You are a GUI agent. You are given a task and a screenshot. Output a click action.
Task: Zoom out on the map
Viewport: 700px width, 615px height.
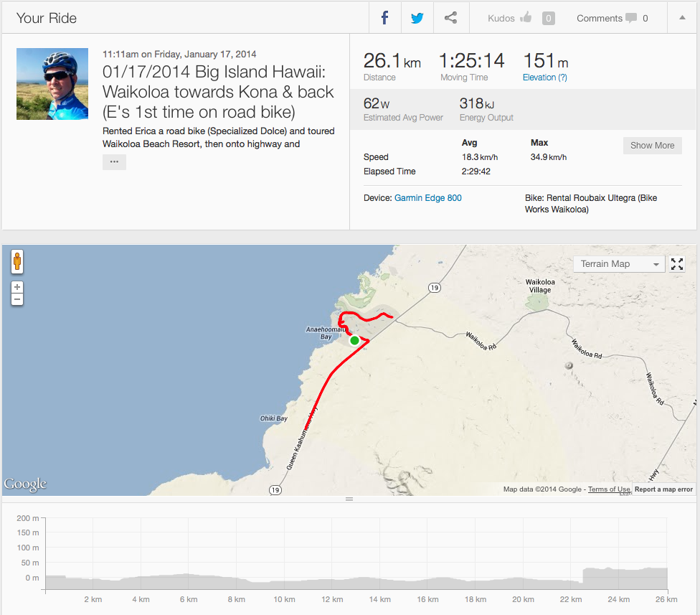point(17,299)
